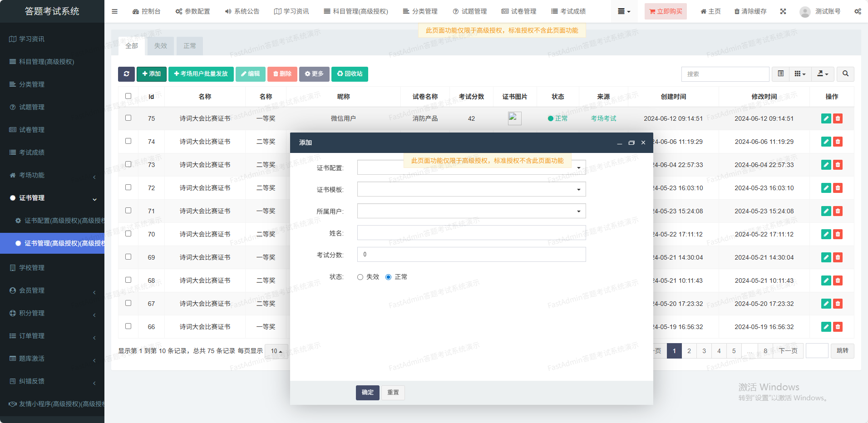Tick the select-all checkbox in table header
868x423 pixels.
pos(128,96)
